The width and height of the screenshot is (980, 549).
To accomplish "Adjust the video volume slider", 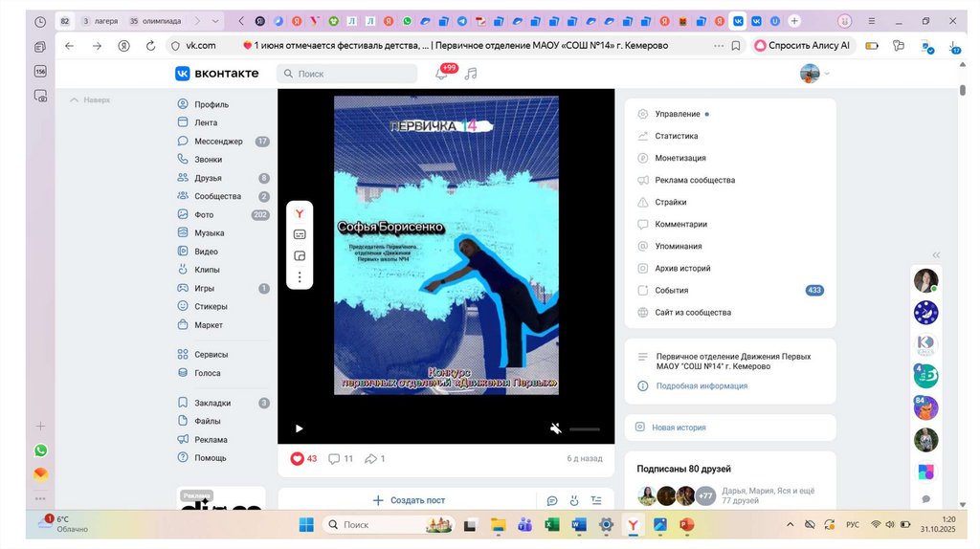I will (585, 429).
